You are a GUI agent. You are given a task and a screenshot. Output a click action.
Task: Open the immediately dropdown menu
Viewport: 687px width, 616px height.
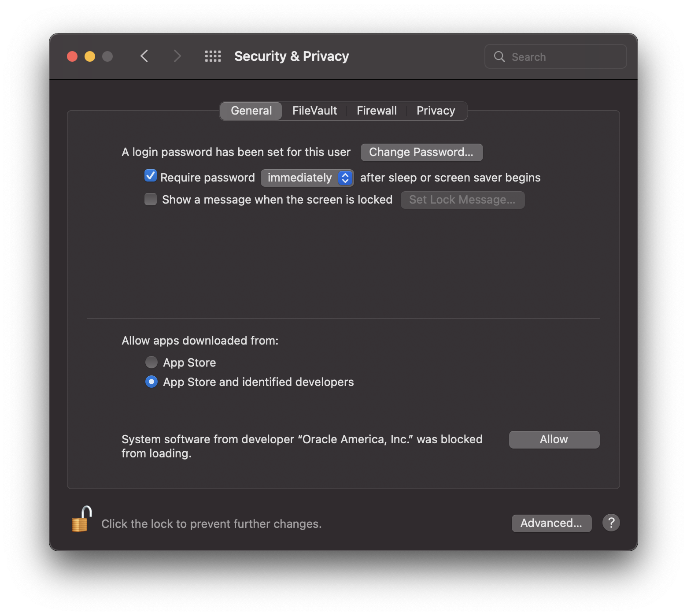[307, 178]
